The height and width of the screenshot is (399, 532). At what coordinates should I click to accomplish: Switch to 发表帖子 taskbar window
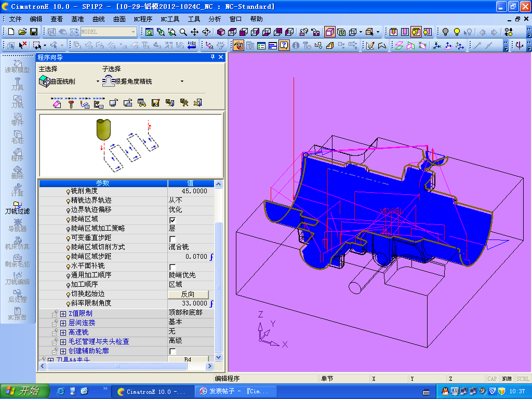(236, 391)
